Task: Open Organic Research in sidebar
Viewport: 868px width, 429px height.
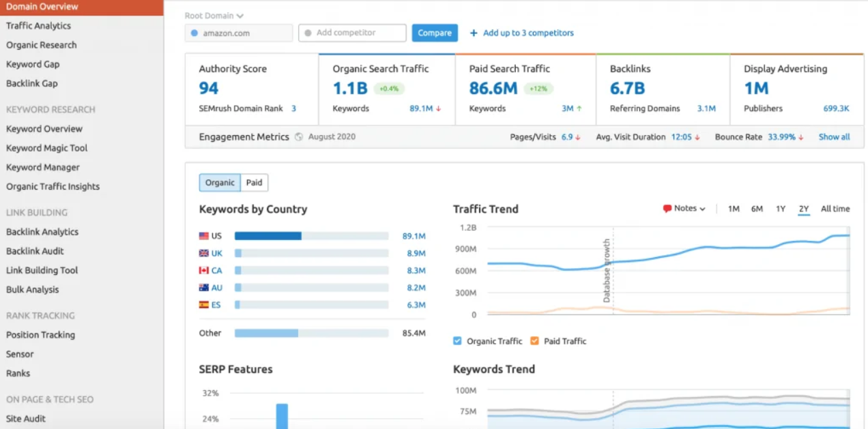Action: [x=42, y=45]
